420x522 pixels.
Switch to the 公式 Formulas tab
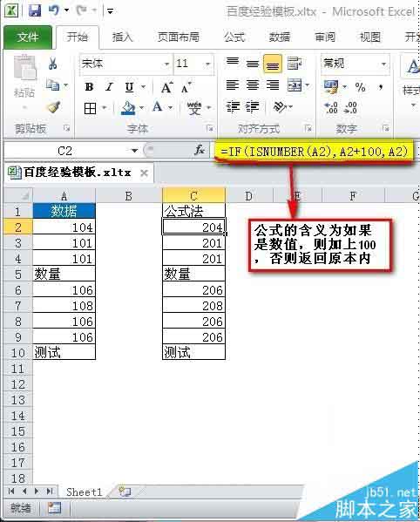(x=234, y=37)
